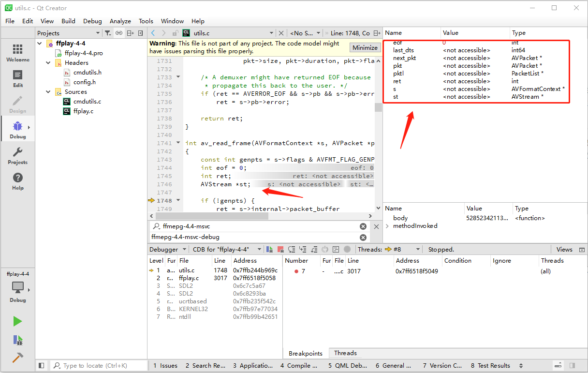
Task: Click the green Run button
Action: pos(17,321)
